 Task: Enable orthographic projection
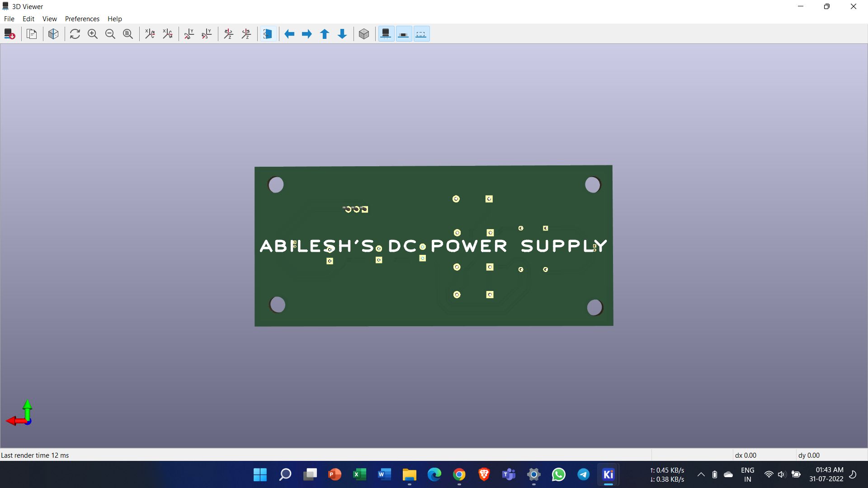tap(364, 34)
